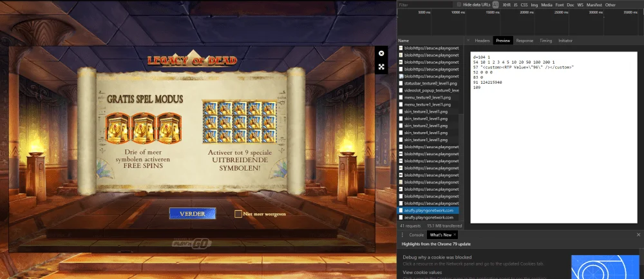644x279 pixels.
Task: Filter network requests by Img
Action: tap(535, 5)
